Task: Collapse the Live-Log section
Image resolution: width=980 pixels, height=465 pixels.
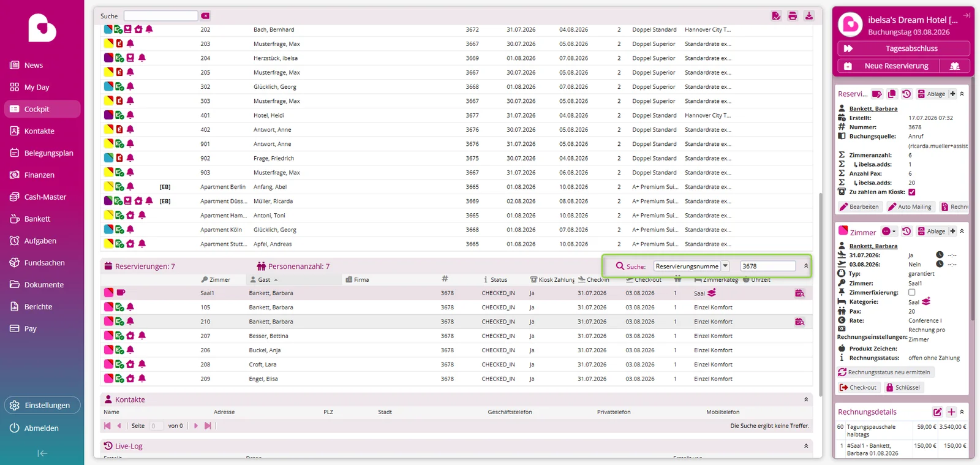Action: coord(806,446)
